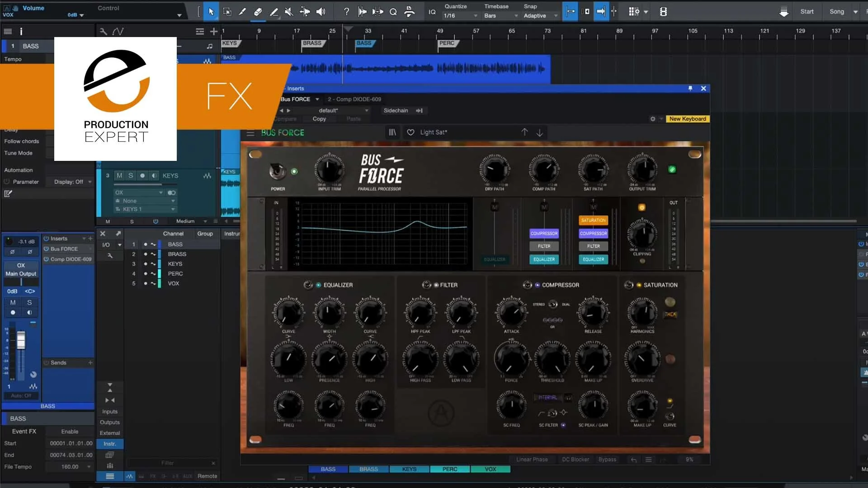The height and width of the screenshot is (488, 868).
Task: Solo the KEYS track
Action: coord(131,176)
